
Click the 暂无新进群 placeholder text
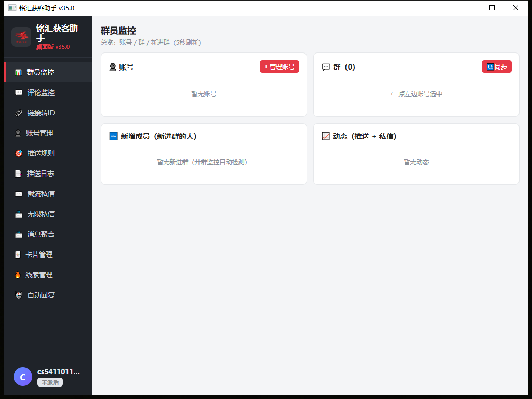pos(202,162)
